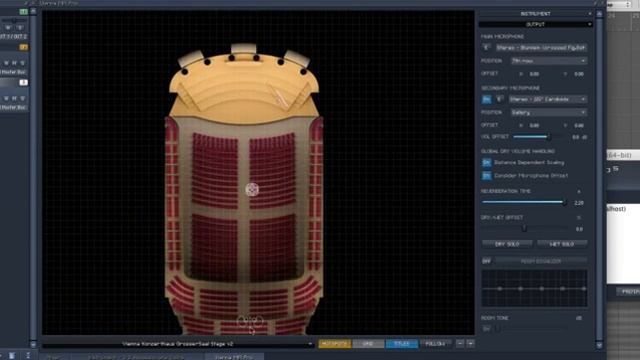Image resolution: width=640 pixels, height=360 pixels.
Task: Open main microphone type dropdown
Action: [x=541, y=48]
